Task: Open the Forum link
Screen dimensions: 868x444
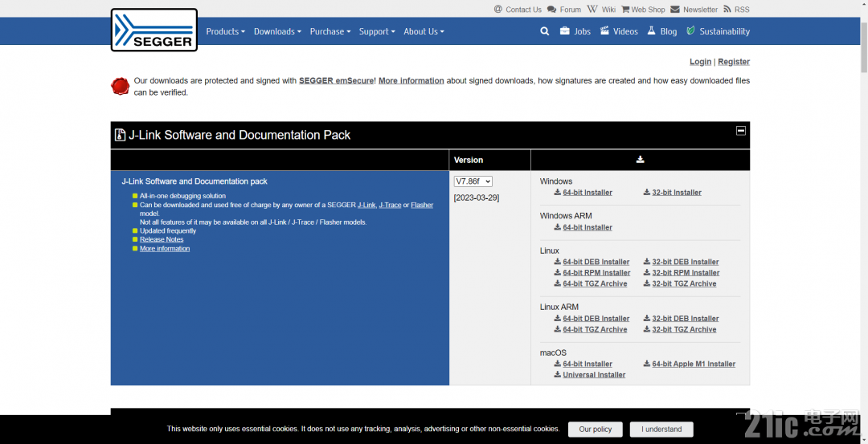Action: (x=570, y=10)
